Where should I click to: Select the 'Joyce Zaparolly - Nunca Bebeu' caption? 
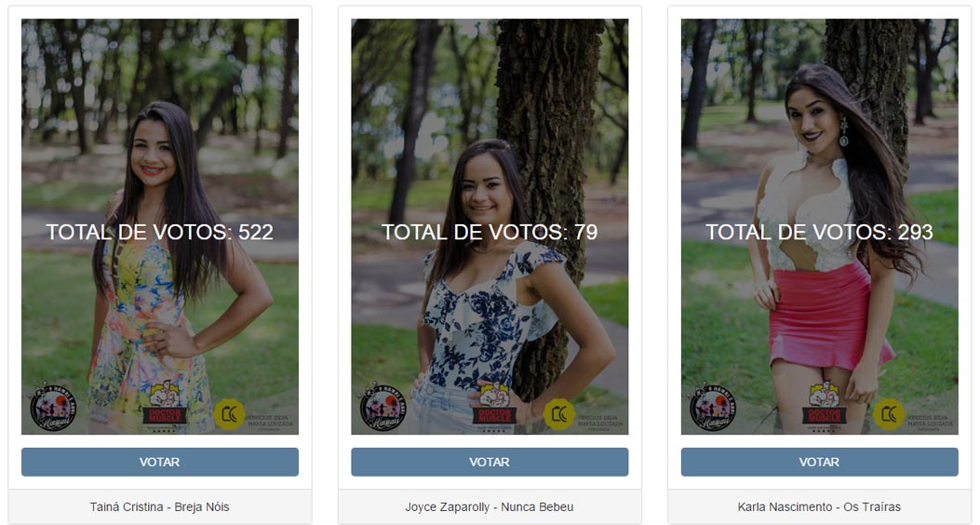point(490,507)
